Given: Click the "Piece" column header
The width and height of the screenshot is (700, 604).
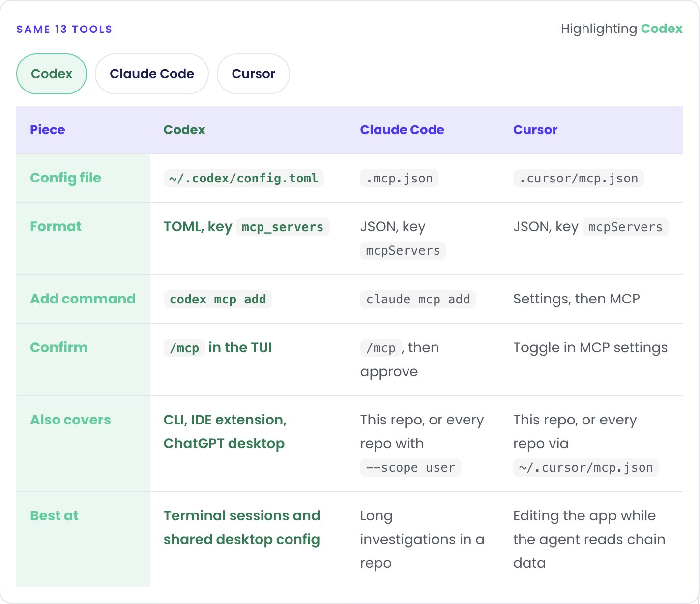Looking at the screenshot, I should pyautogui.click(x=48, y=130).
